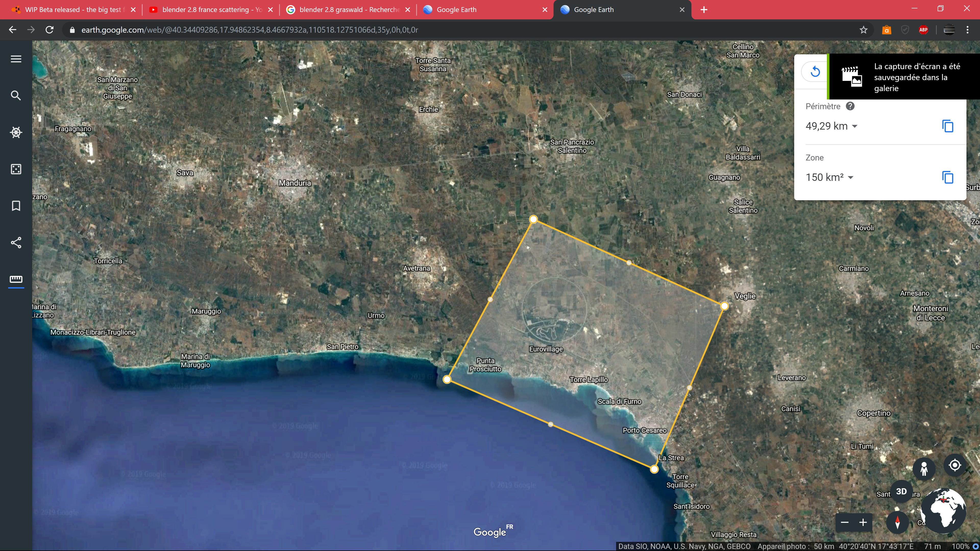Open Chrome three-dot menu
Image resolution: width=980 pixels, height=551 pixels.
point(967,30)
